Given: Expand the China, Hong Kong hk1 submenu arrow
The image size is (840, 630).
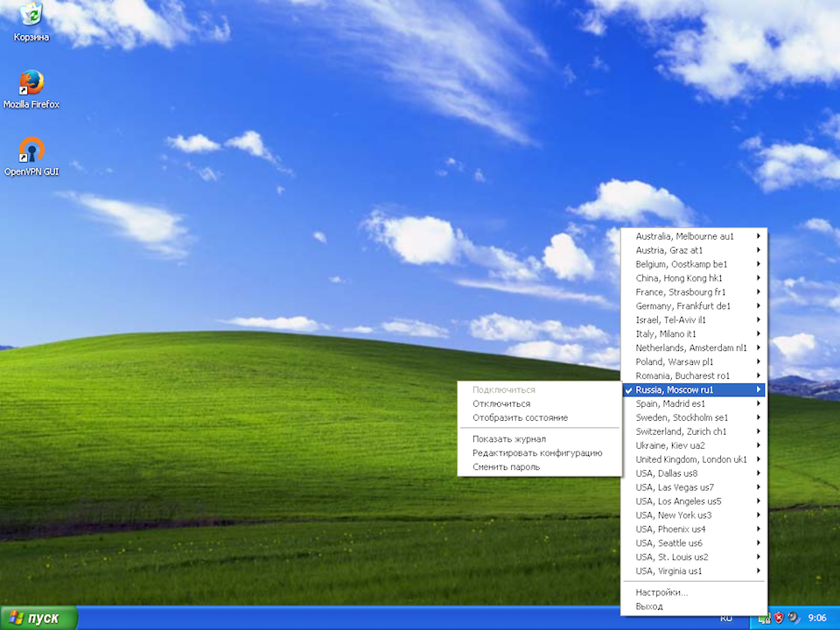Looking at the screenshot, I should tap(759, 278).
